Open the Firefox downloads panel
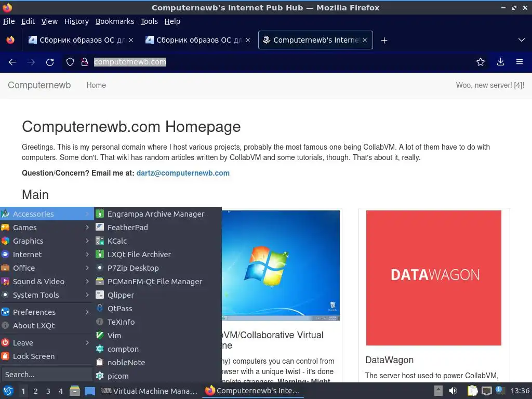The height and width of the screenshot is (399, 532). (500, 62)
